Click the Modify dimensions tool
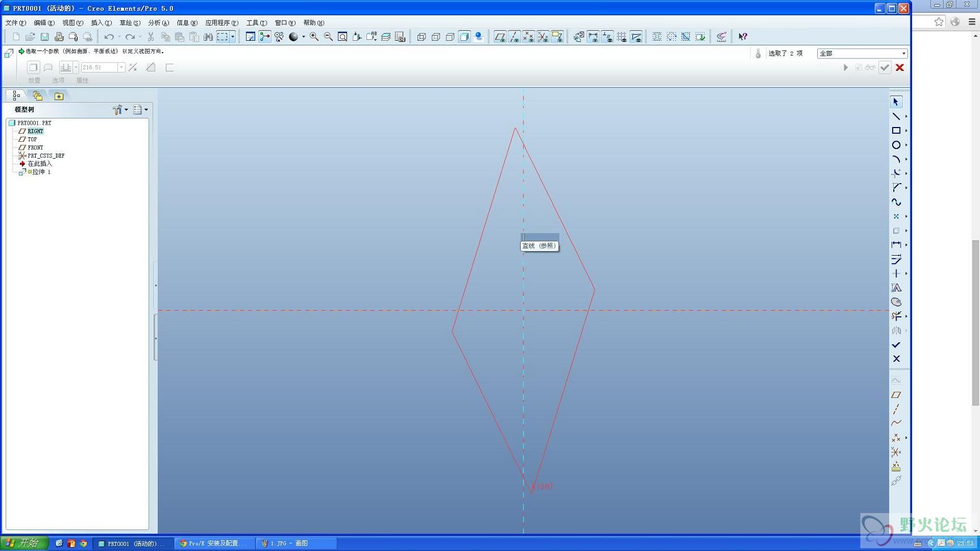The width and height of the screenshot is (980, 551). coord(896,259)
